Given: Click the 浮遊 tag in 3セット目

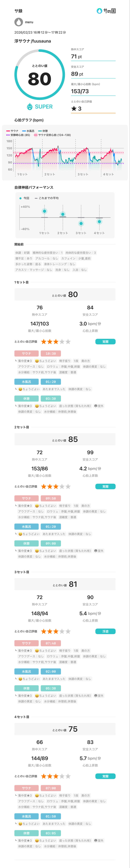Looking at the screenshot, I should [x=105, y=631].
